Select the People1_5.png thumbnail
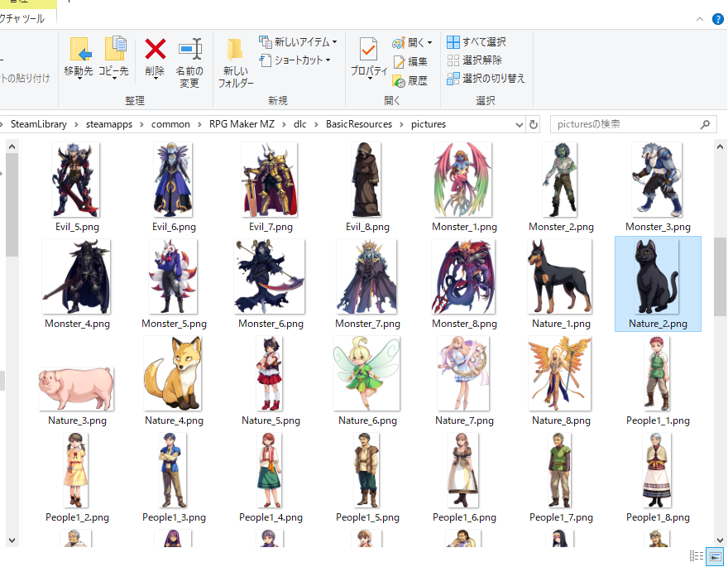The image size is (728, 567). click(366, 470)
